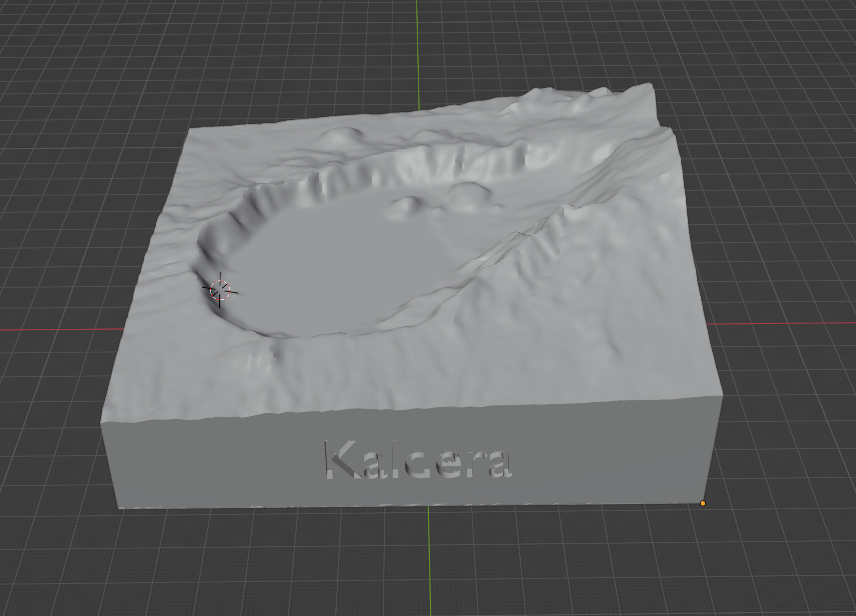Select the orange object origin point
Image resolution: width=856 pixels, height=616 pixels.
[x=703, y=503]
